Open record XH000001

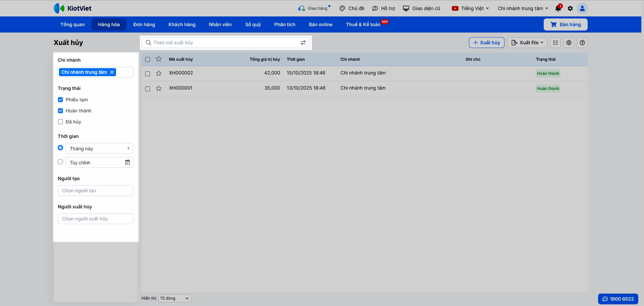[x=181, y=88]
